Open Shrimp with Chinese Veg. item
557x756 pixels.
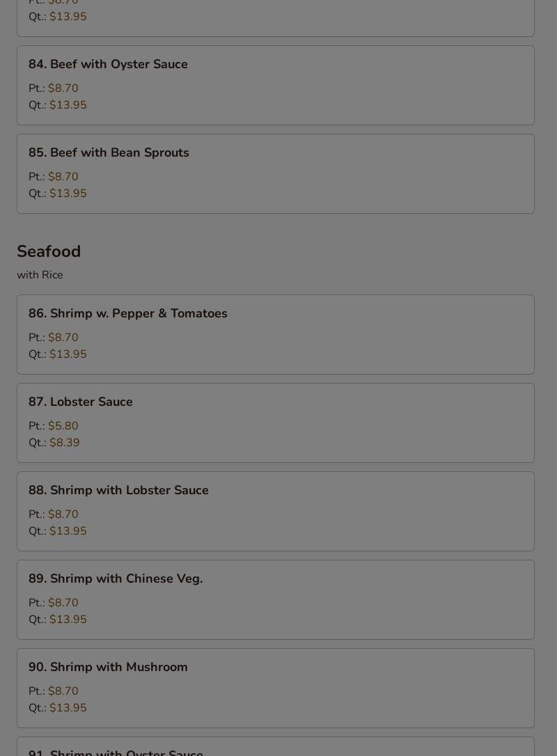275,600
